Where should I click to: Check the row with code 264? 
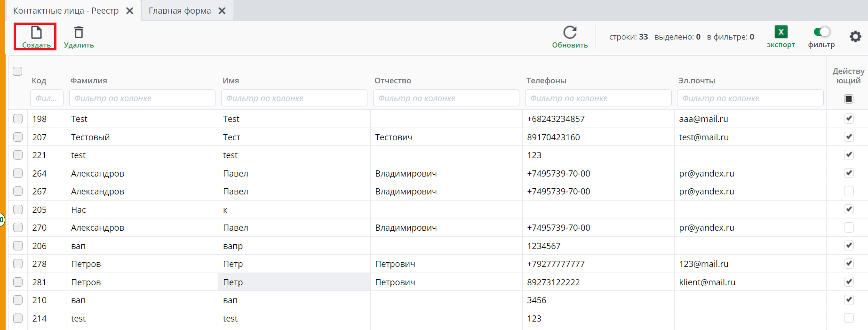18,173
